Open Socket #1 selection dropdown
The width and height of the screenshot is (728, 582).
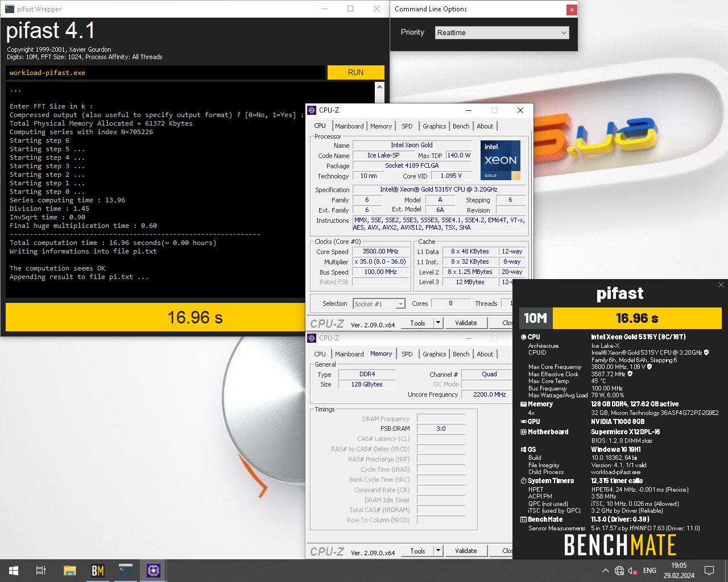click(379, 304)
